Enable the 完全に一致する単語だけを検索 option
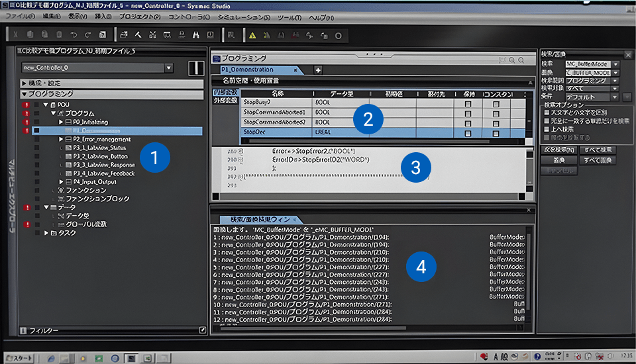The width and height of the screenshot is (636, 364). pos(547,121)
